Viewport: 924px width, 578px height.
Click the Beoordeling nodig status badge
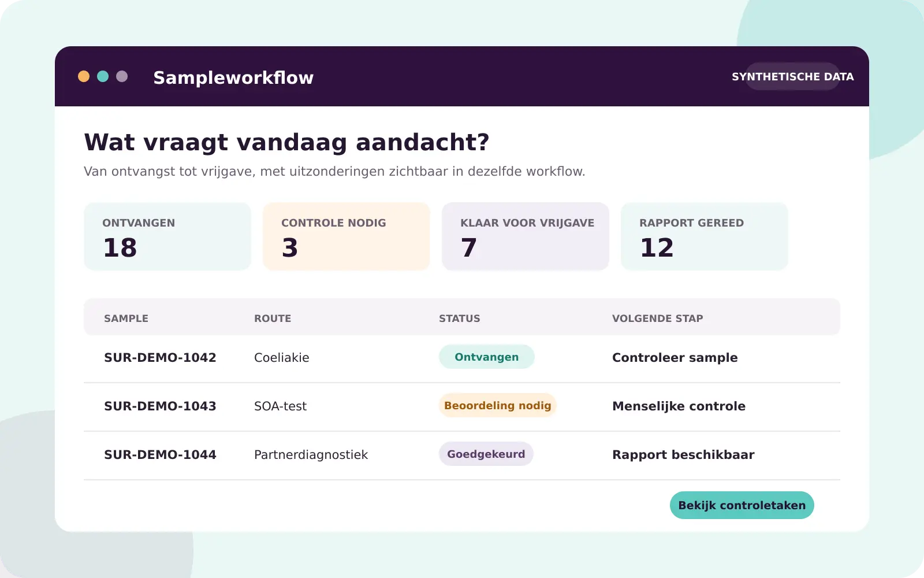pos(498,405)
